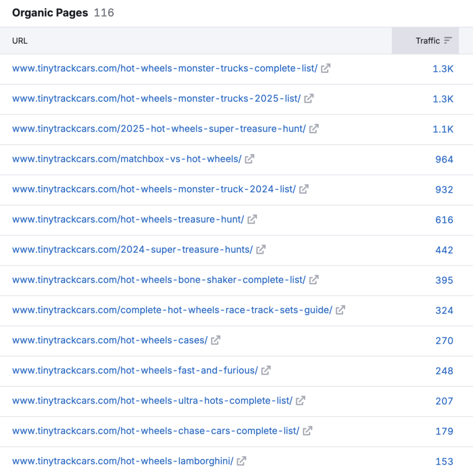Click traffic value 932

(x=444, y=190)
